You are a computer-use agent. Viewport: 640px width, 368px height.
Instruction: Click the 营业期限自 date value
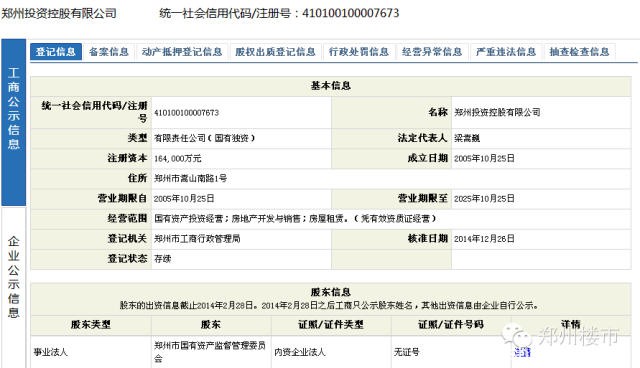tap(184, 199)
